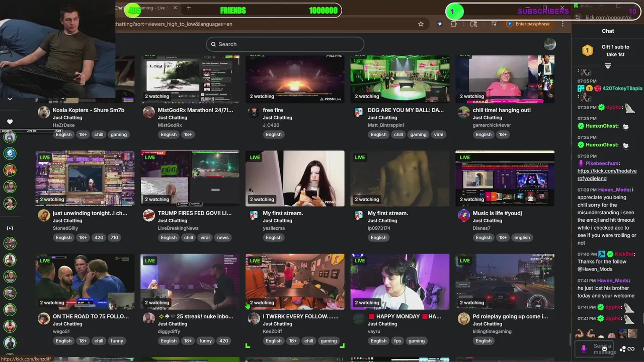Focus the Kick Search field
Image resolution: width=644 pixels, height=362 pixels.
pyautogui.click(x=285, y=44)
